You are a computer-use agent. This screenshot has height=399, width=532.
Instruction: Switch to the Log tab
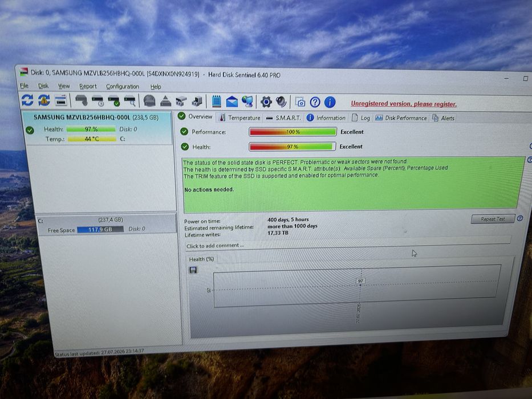(361, 118)
